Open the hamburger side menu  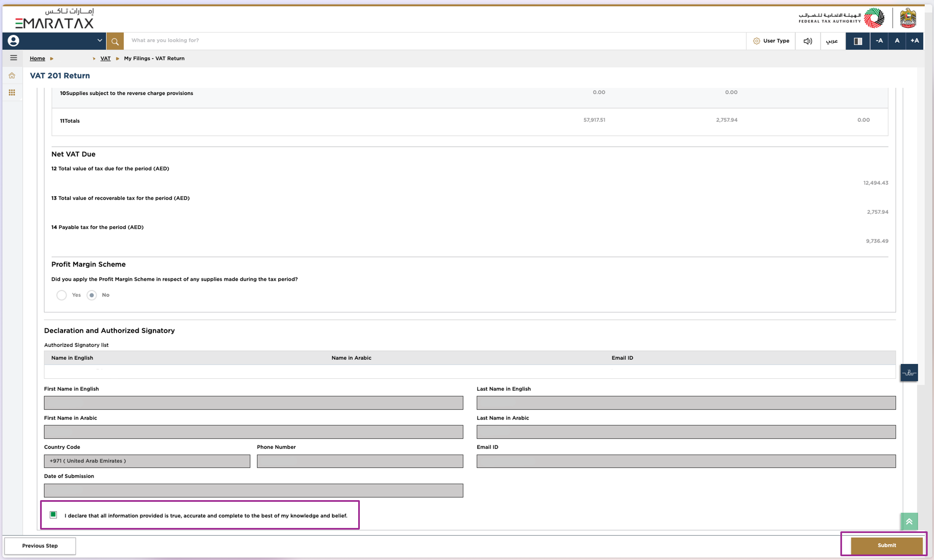pyautogui.click(x=13, y=58)
